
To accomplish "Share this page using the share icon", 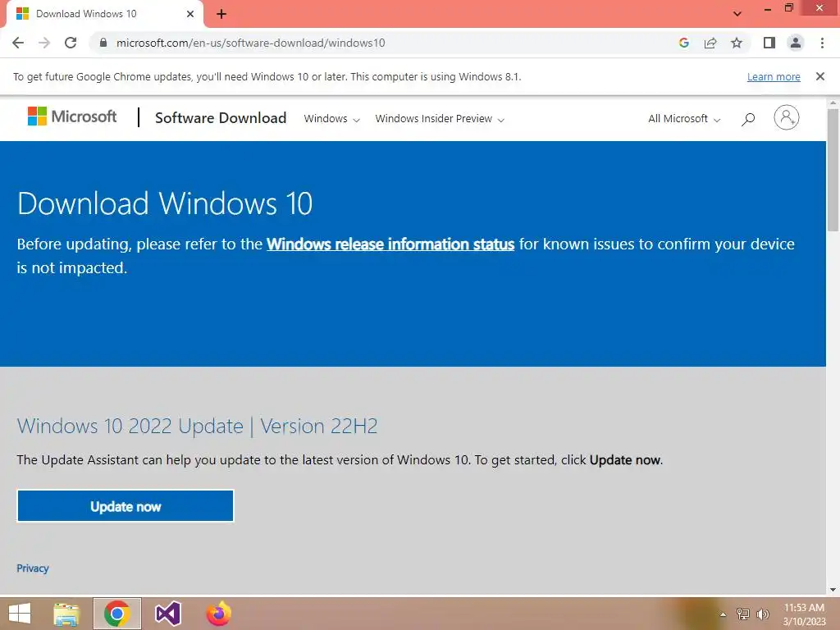I will [710, 43].
